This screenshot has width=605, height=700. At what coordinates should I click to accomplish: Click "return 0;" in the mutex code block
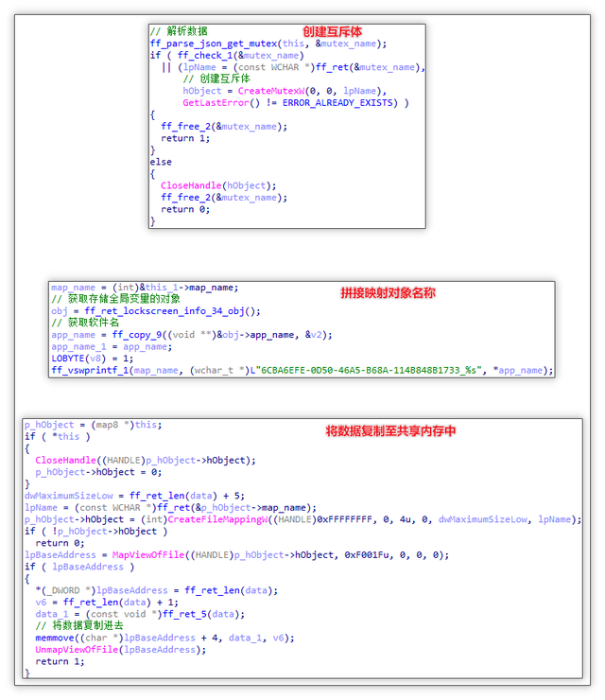tap(185, 209)
